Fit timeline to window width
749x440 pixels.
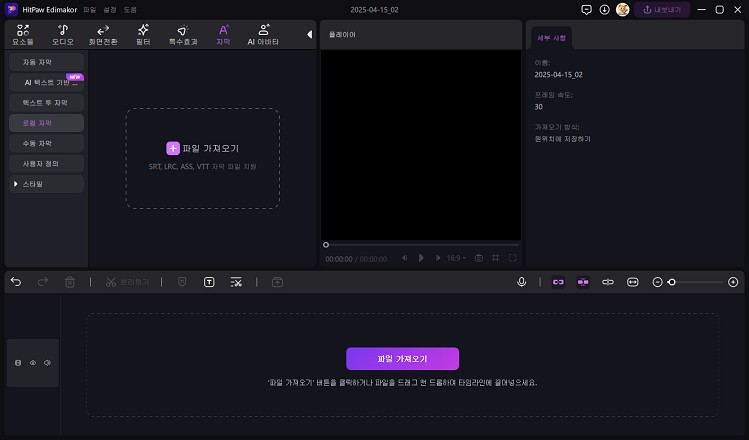(632, 282)
